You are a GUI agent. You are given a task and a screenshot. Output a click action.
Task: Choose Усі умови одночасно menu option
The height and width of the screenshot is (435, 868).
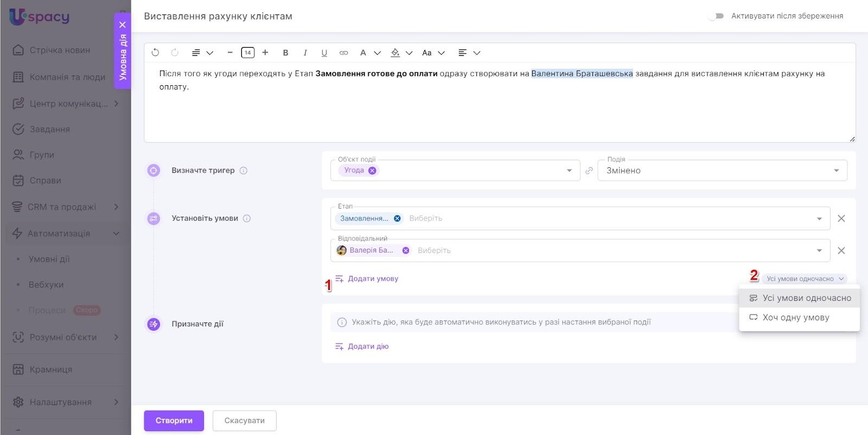[x=806, y=298]
